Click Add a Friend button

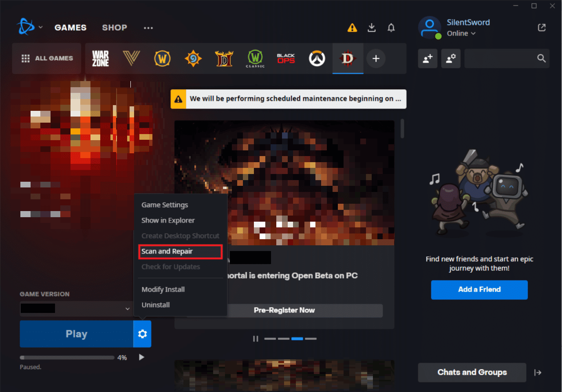coord(479,290)
